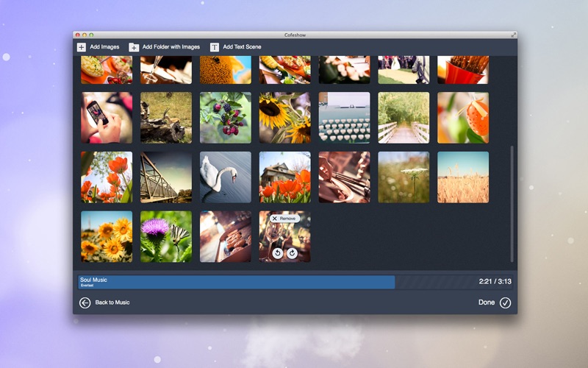The width and height of the screenshot is (588, 368).
Task: Select the white wildflower meadow photo
Action: tap(404, 177)
